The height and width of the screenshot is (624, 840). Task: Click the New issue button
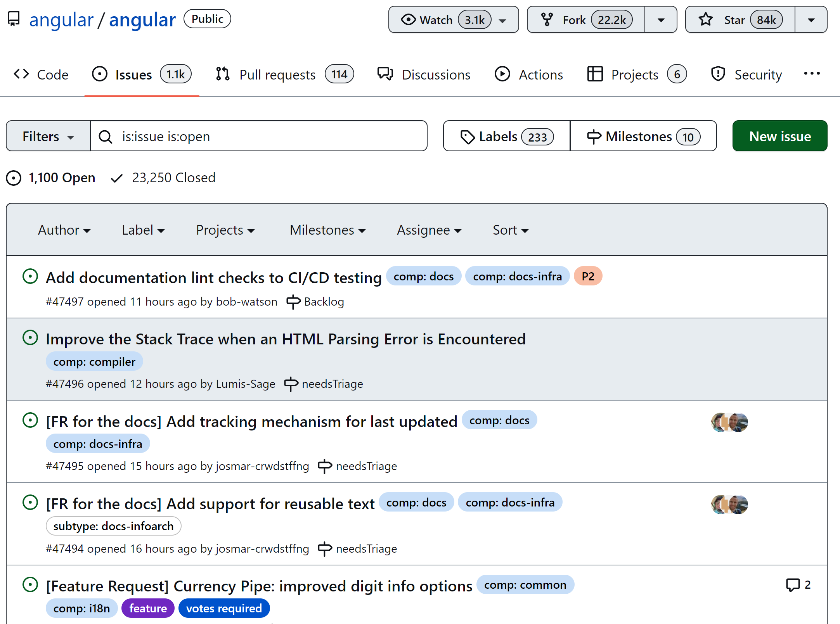point(779,136)
